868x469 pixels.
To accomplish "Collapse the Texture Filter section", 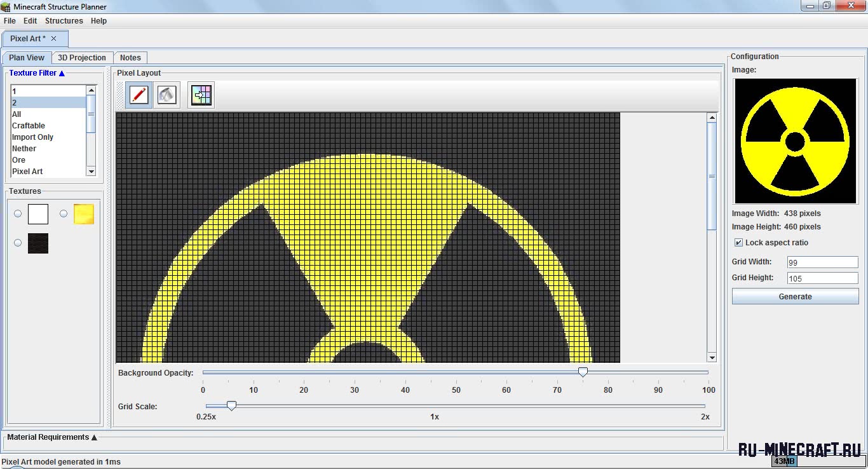I will (x=37, y=73).
